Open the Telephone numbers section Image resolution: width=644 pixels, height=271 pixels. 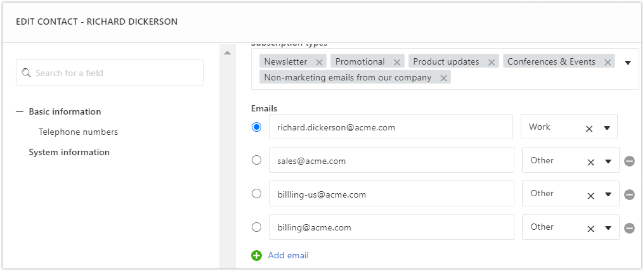click(x=78, y=132)
